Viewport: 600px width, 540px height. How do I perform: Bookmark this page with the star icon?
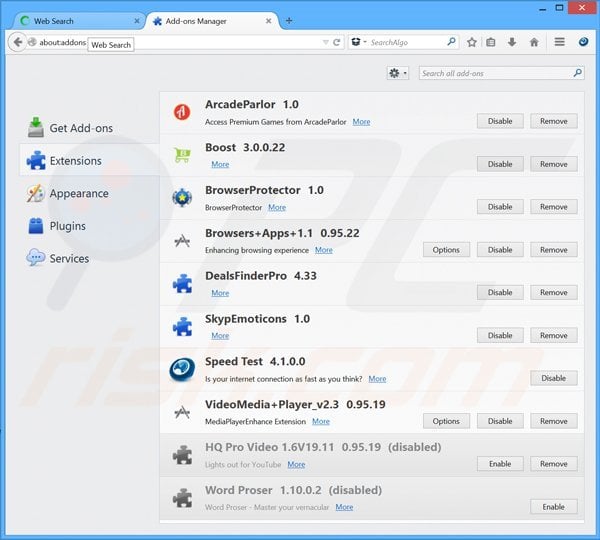point(471,42)
